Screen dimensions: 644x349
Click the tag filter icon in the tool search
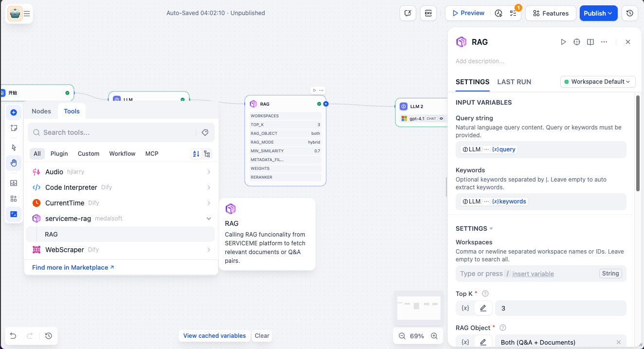coord(205,132)
